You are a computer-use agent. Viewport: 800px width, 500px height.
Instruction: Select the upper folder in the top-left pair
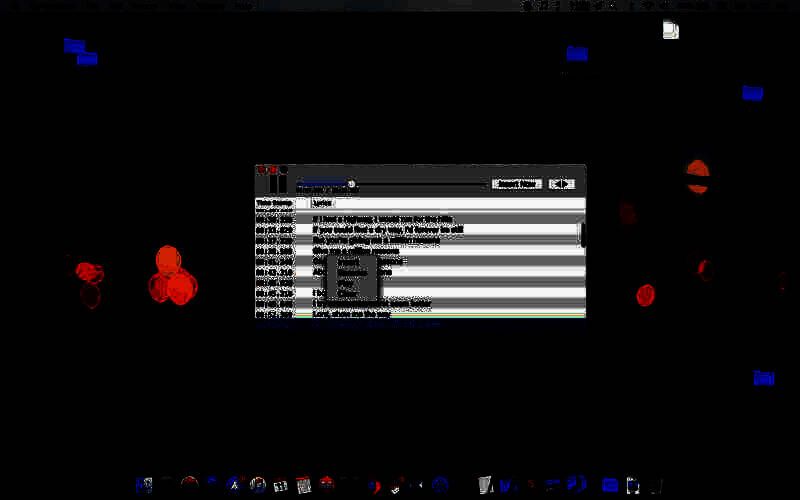tap(73, 45)
